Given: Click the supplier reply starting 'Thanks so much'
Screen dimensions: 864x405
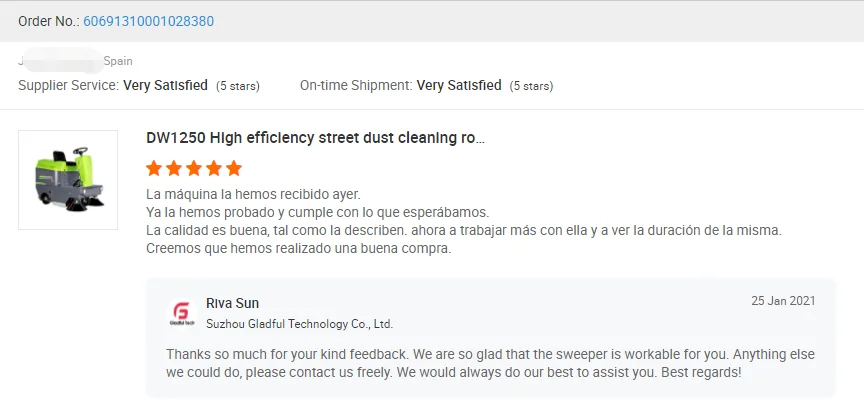Looking at the screenshot, I should click(453, 363).
